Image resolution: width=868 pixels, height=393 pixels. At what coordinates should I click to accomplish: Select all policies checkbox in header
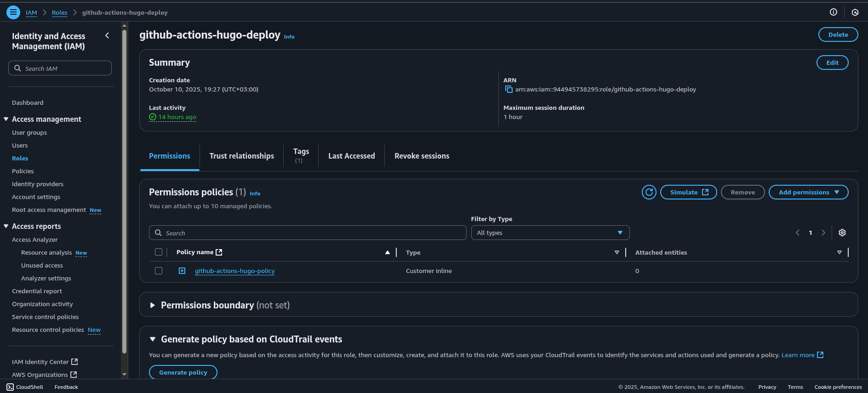coord(159,252)
